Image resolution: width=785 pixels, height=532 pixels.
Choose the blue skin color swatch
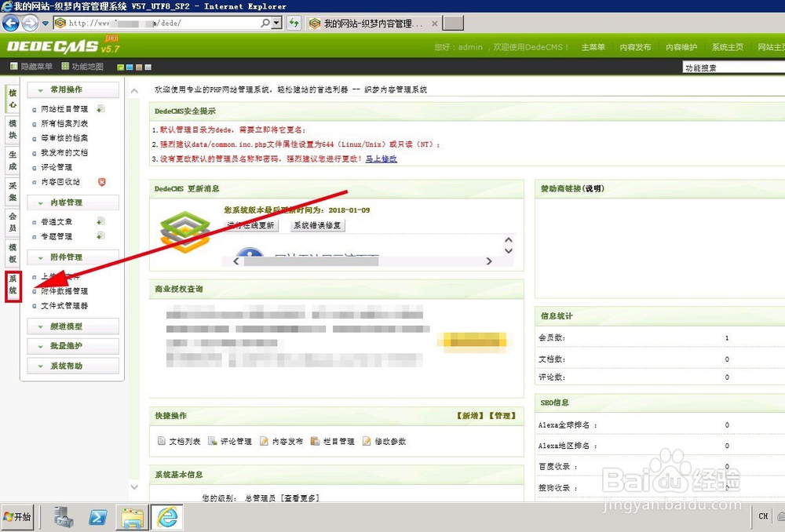click(x=130, y=67)
